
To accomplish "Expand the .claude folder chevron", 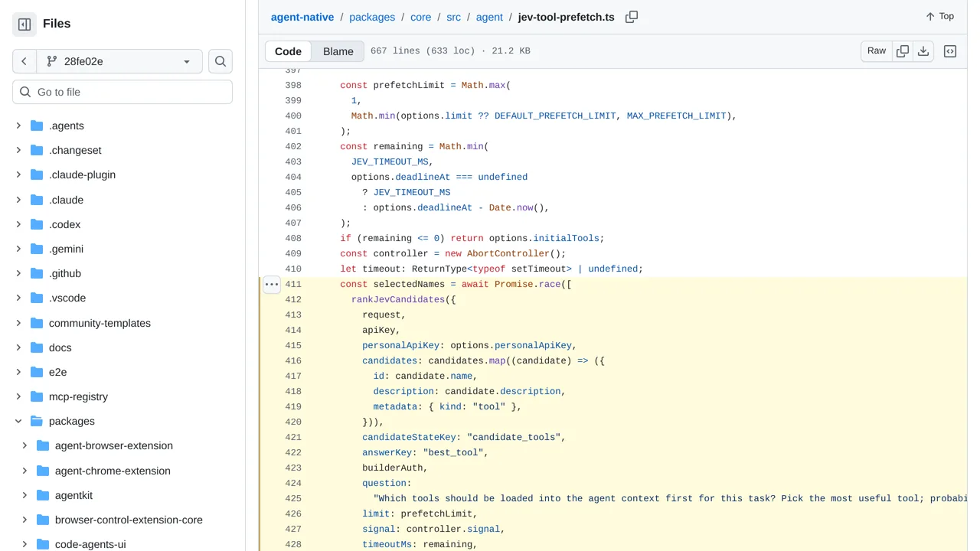I will tap(18, 200).
